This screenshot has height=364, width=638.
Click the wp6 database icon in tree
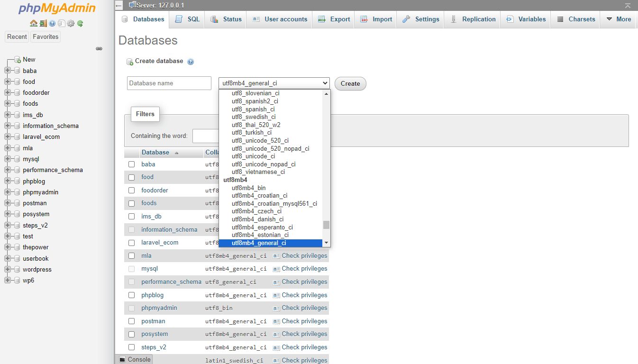pyautogui.click(x=18, y=281)
